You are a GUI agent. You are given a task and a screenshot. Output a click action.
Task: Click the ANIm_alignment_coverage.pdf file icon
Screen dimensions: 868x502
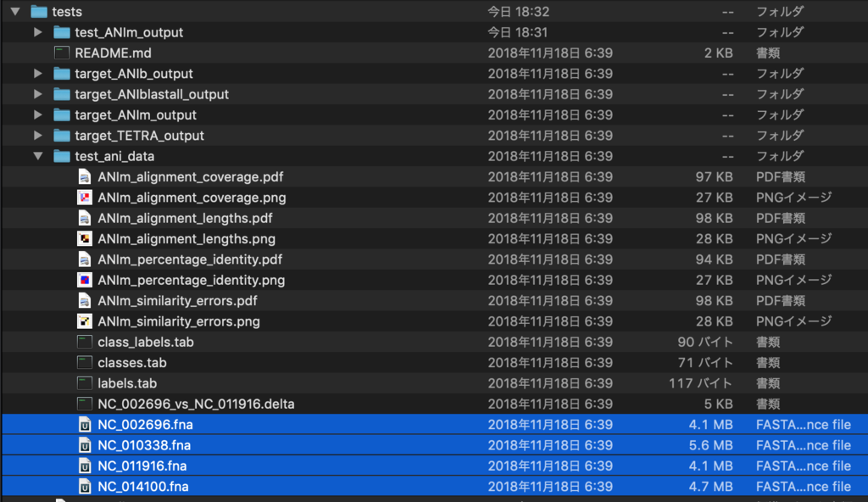84,176
